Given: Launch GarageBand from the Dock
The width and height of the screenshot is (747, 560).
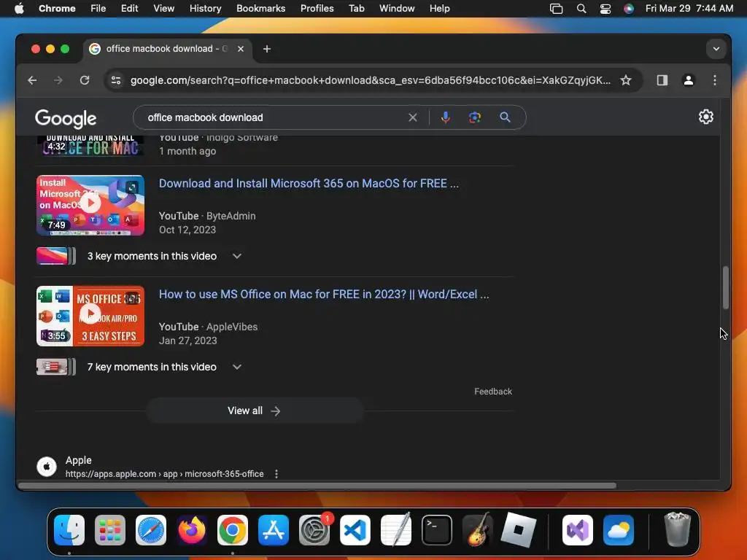Looking at the screenshot, I should point(478,530).
